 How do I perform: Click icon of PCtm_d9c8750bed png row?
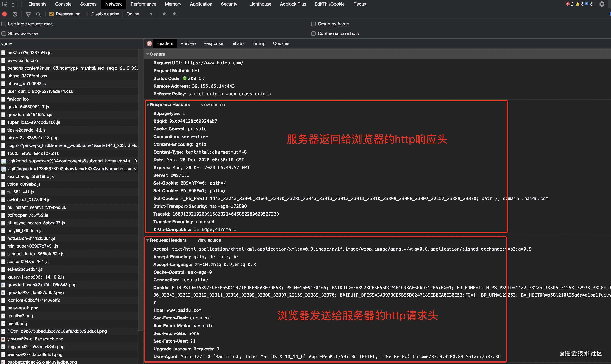[x=4, y=331]
